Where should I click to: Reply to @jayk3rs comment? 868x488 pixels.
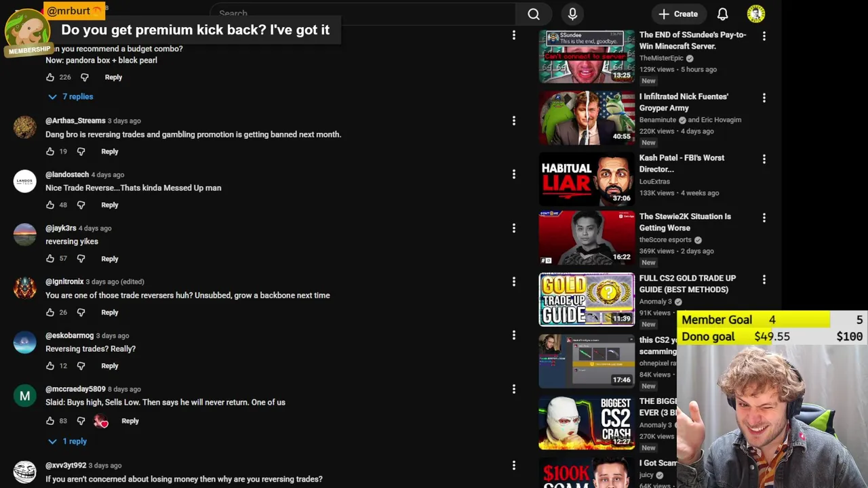(x=110, y=259)
